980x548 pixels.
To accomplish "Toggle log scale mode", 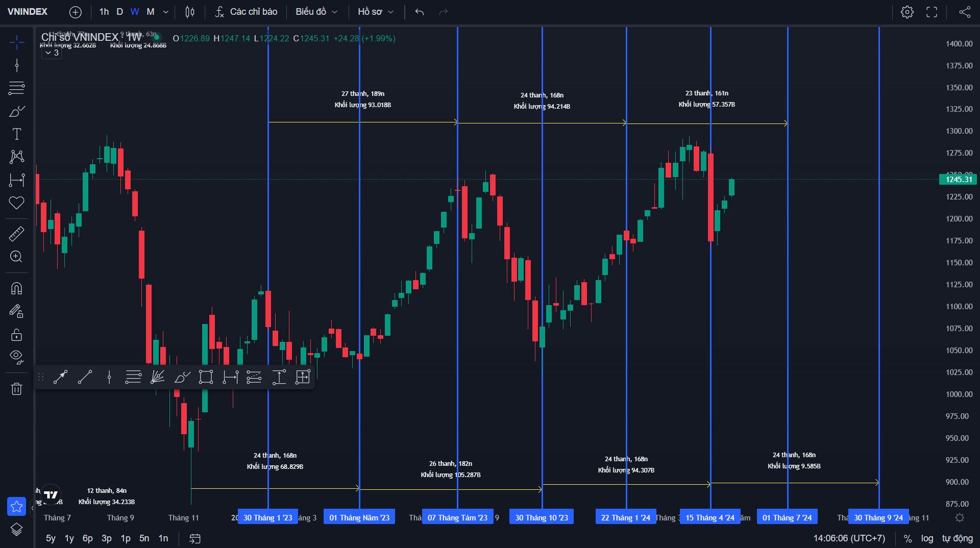I will [x=927, y=538].
